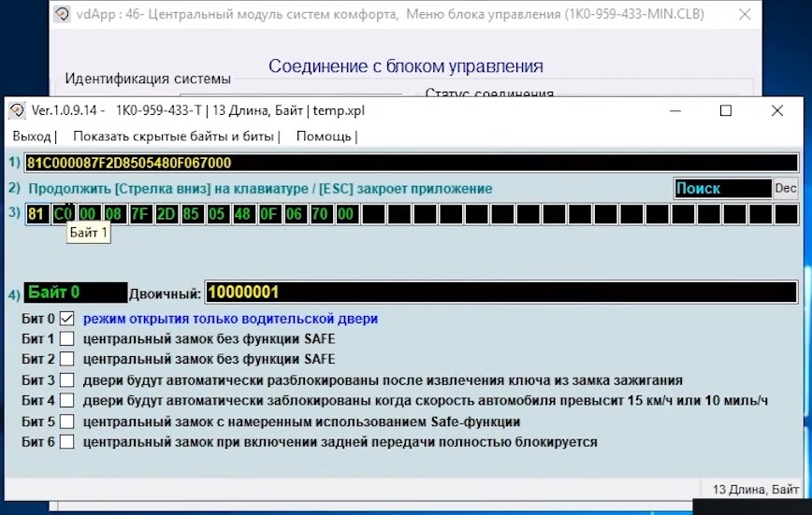Click status bar text 13 Длина, Байт

pos(756,490)
